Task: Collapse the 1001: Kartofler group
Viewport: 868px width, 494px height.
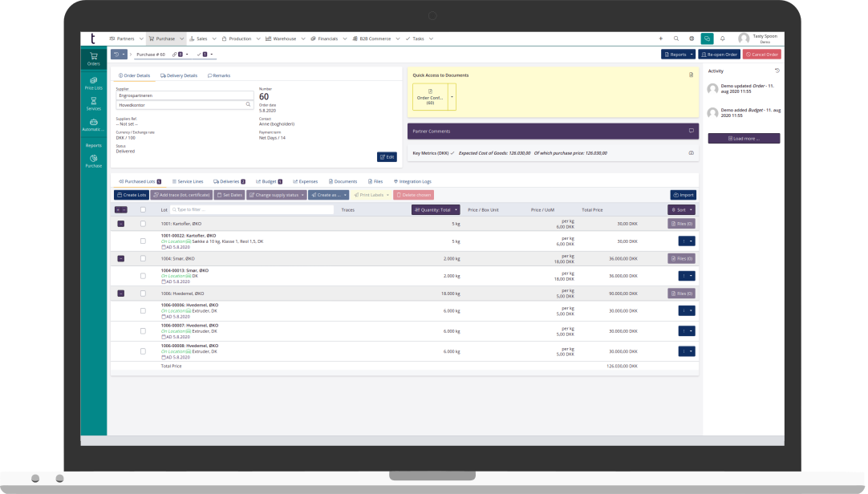Action: 121,224
